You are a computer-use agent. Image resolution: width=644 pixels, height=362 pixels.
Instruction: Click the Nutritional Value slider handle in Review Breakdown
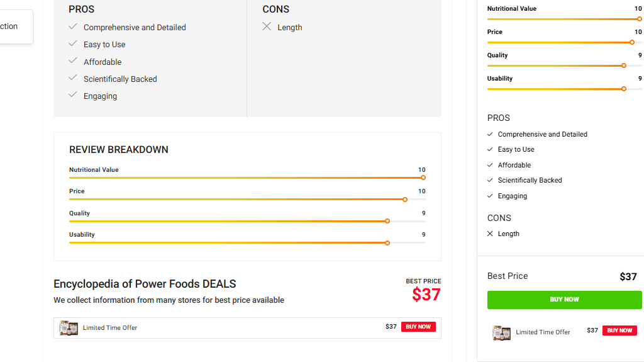pos(423,178)
